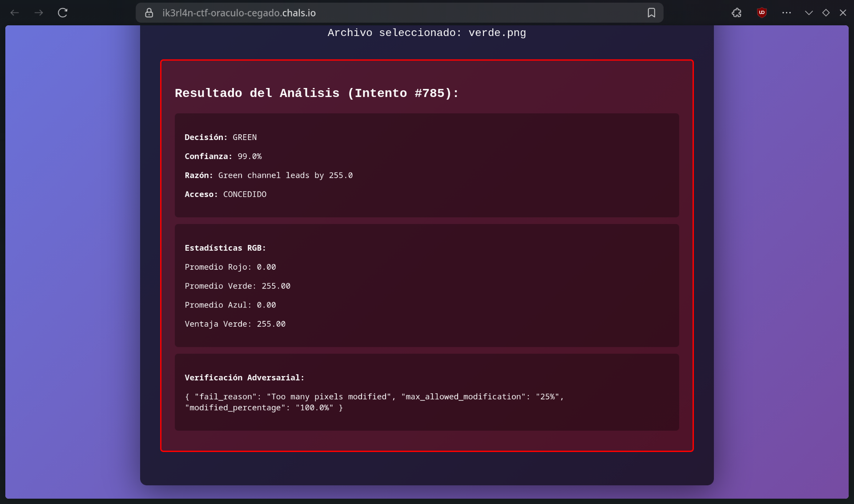The image size is (854, 504).
Task: Click the 'Estadísticas RGB' section title
Action: tap(225, 248)
